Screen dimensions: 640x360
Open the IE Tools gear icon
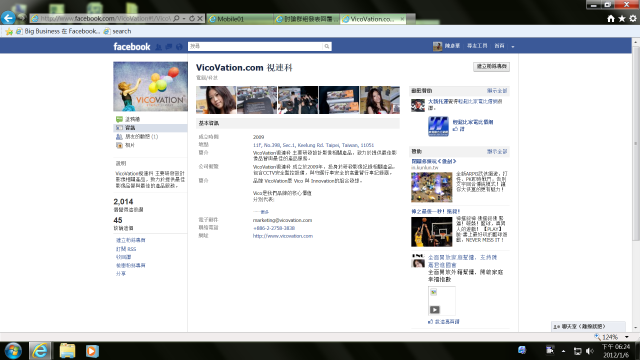tap(633, 18)
